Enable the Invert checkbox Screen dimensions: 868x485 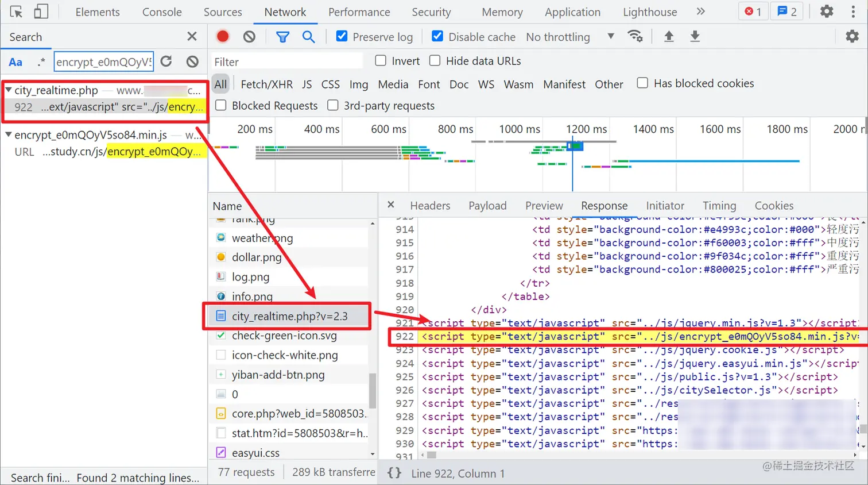point(381,60)
